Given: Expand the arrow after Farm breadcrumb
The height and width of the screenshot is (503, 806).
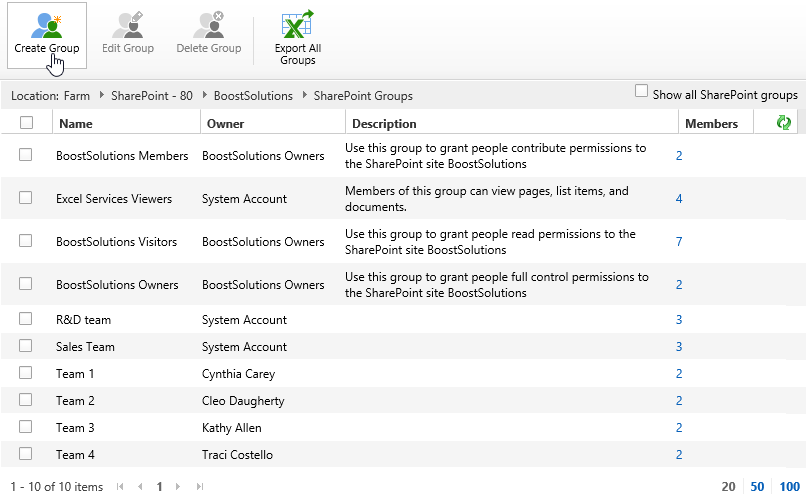Looking at the screenshot, I should (100, 96).
